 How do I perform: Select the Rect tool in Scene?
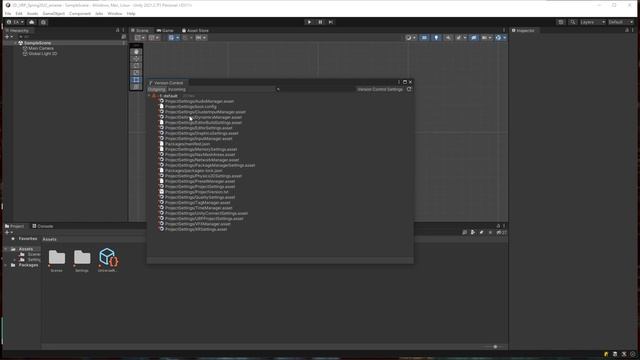click(x=136, y=80)
